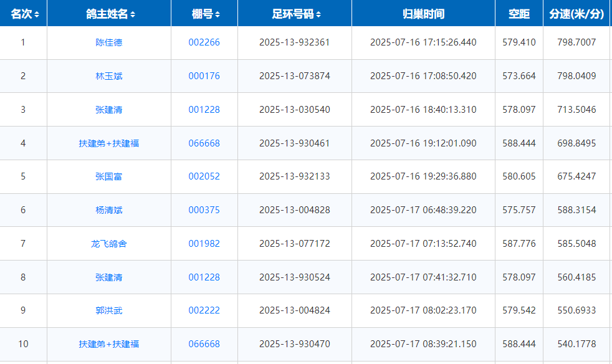The height and width of the screenshot is (364, 612).
Task: Open 龙飞鸽舍 owner link
Action: [x=109, y=244]
